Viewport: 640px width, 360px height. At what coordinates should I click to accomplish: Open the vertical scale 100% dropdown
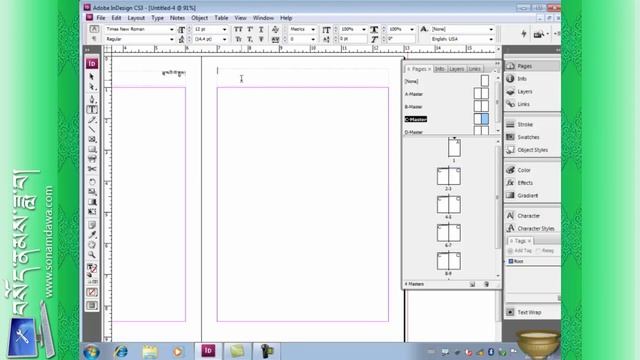click(x=364, y=29)
